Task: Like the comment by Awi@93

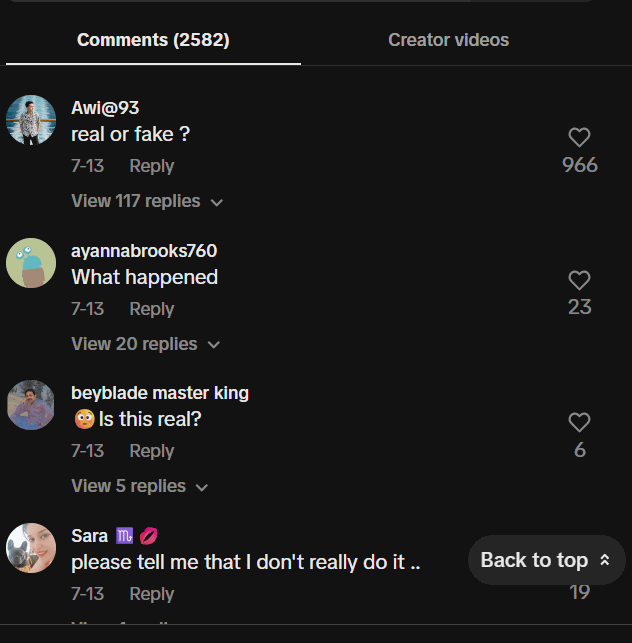Action: pos(579,138)
